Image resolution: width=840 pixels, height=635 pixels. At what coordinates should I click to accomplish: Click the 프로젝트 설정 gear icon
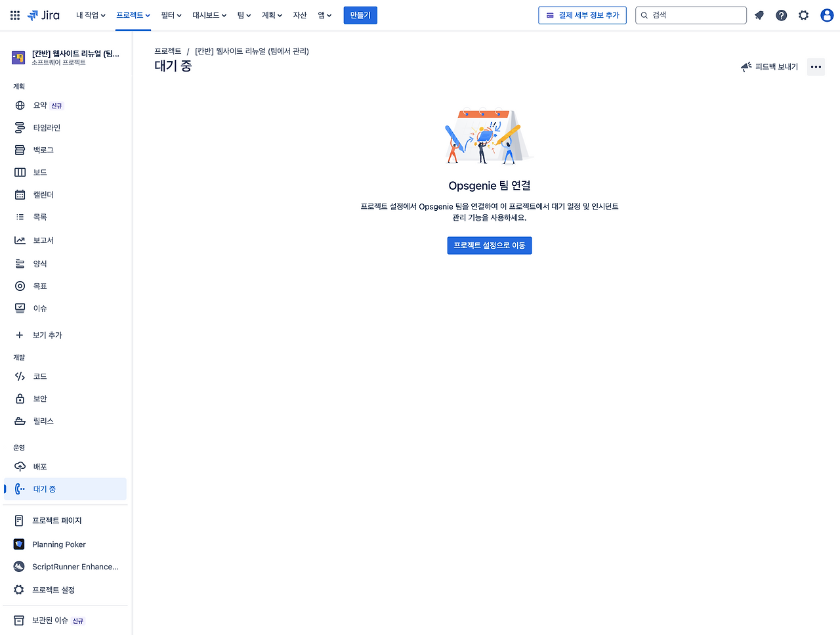[19, 590]
